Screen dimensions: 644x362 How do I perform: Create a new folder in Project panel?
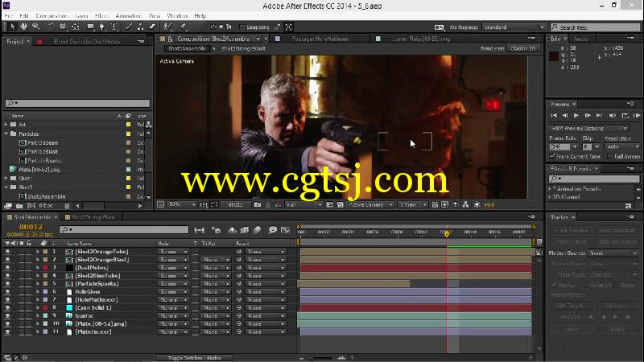point(19,206)
